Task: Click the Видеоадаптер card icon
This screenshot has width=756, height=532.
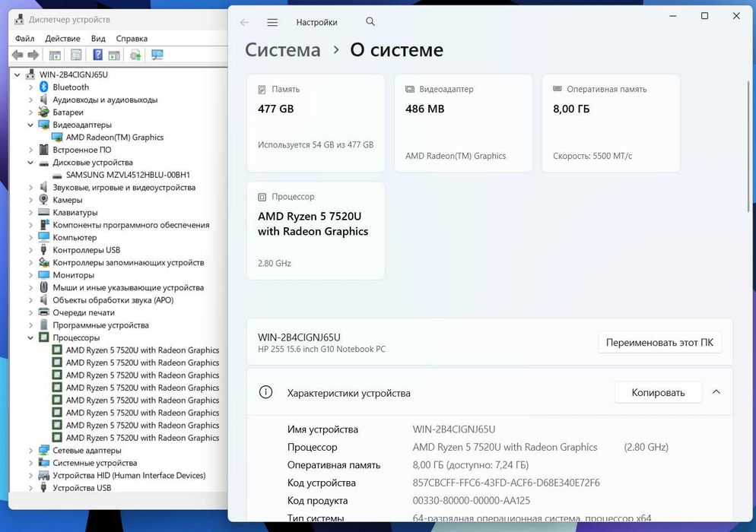Action: coord(410,89)
